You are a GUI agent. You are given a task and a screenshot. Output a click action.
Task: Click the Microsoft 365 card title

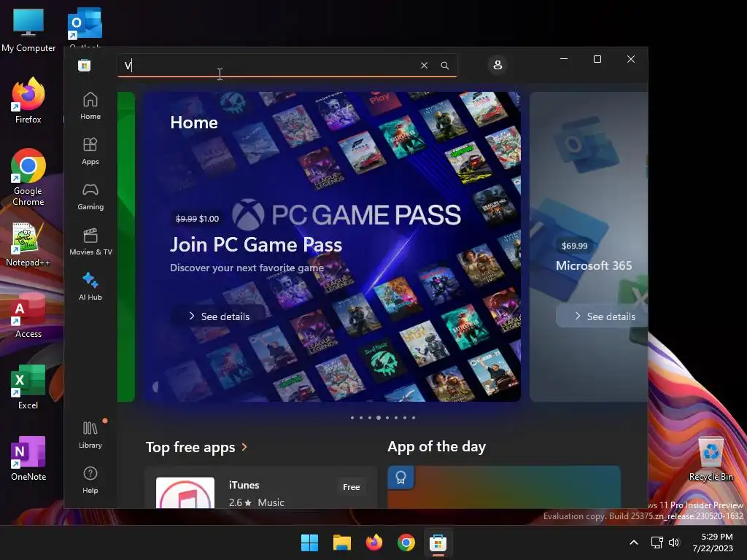click(x=594, y=265)
